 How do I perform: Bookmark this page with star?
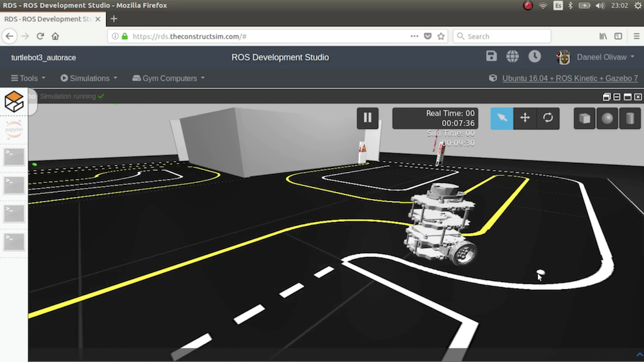click(x=441, y=36)
